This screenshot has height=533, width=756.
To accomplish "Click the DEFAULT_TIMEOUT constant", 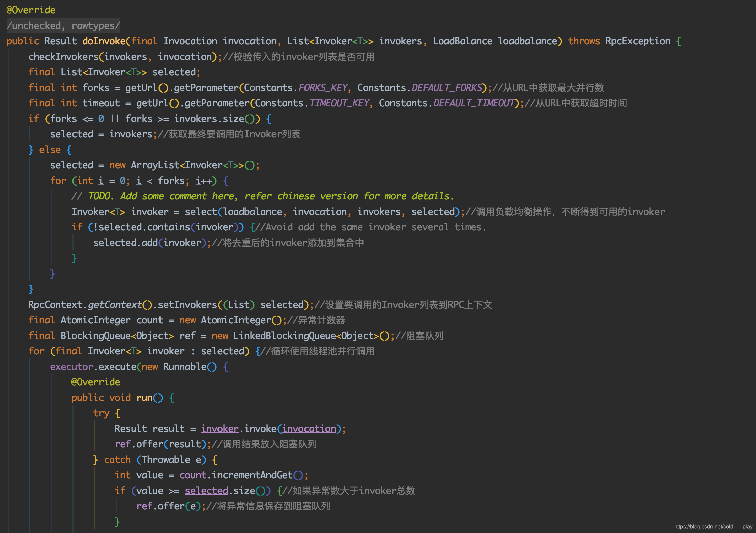I will [474, 103].
